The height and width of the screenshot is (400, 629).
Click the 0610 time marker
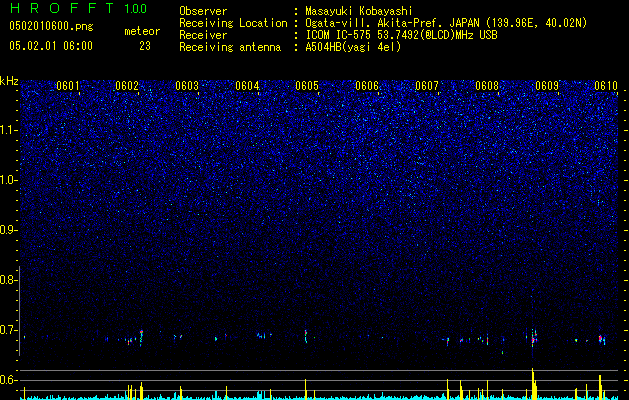pyautogui.click(x=606, y=86)
